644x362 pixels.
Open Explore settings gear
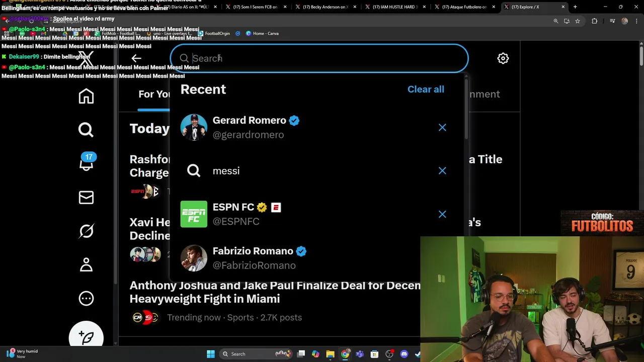pyautogui.click(x=503, y=58)
